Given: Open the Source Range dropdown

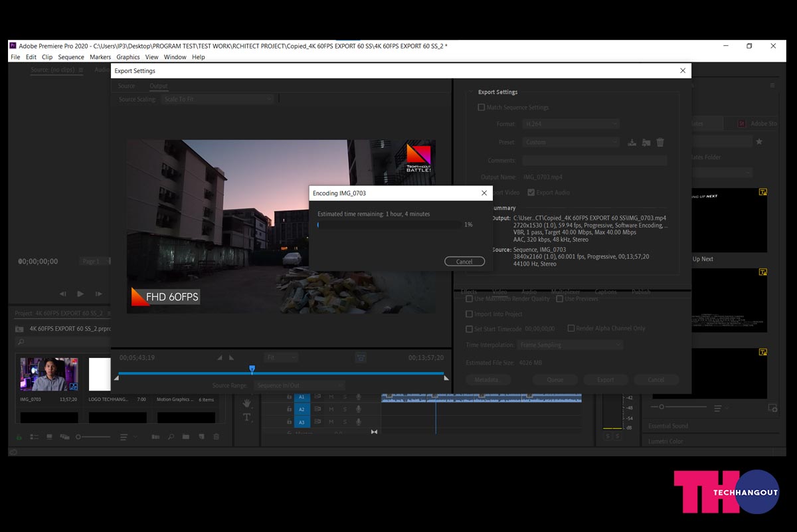Looking at the screenshot, I should pyautogui.click(x=299, y=386).
